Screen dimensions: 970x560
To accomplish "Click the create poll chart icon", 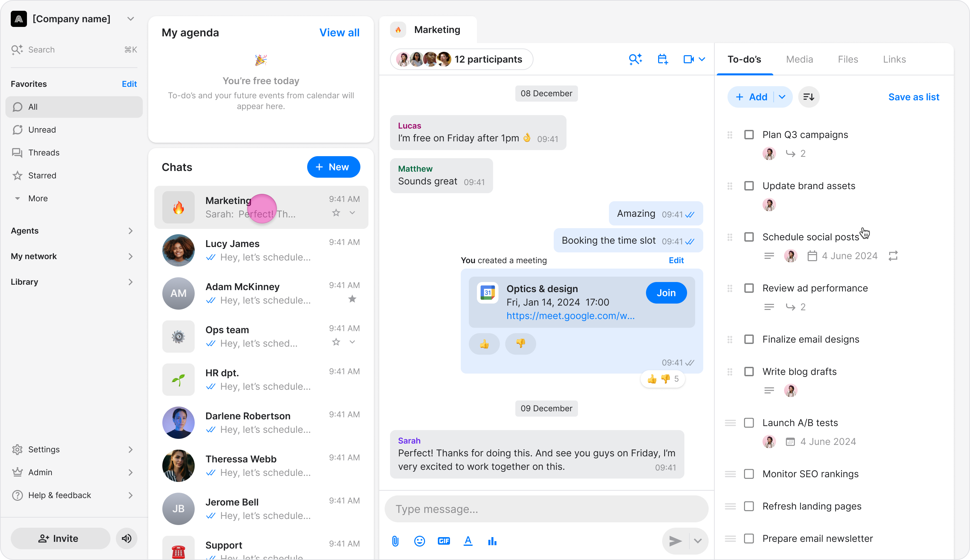I will [492, 541].
